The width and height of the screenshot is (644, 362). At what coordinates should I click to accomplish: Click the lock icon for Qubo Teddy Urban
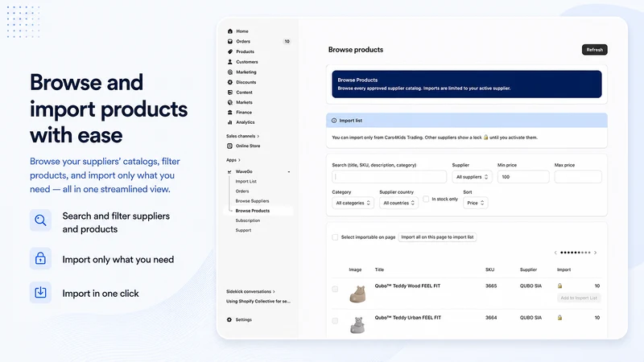click(x=559, y=318)
